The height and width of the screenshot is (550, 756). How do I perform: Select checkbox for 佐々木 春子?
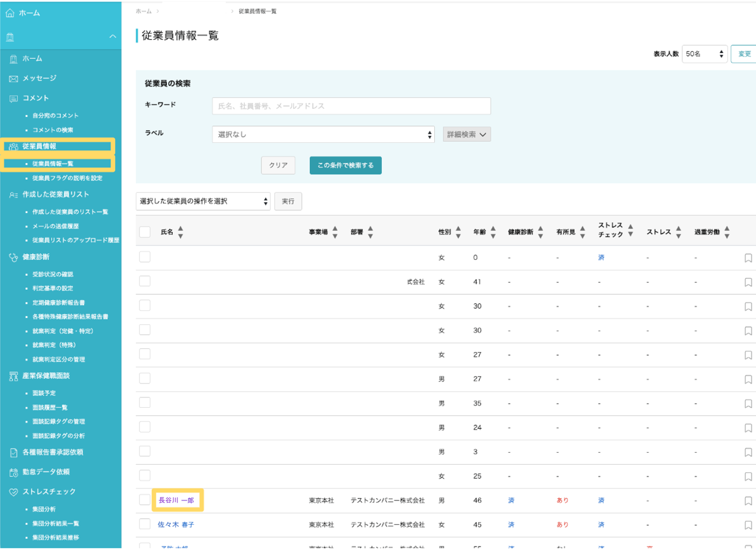tap(145, 524)
